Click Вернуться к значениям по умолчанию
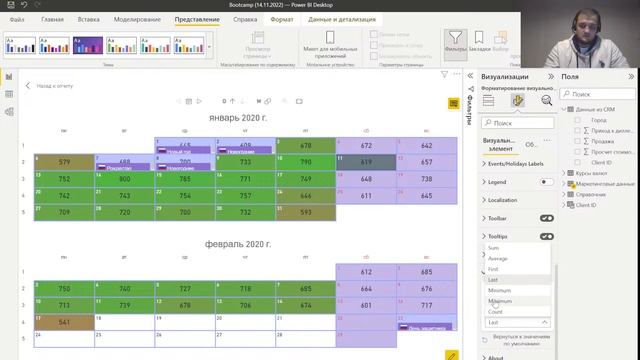 tap(521, 340)
